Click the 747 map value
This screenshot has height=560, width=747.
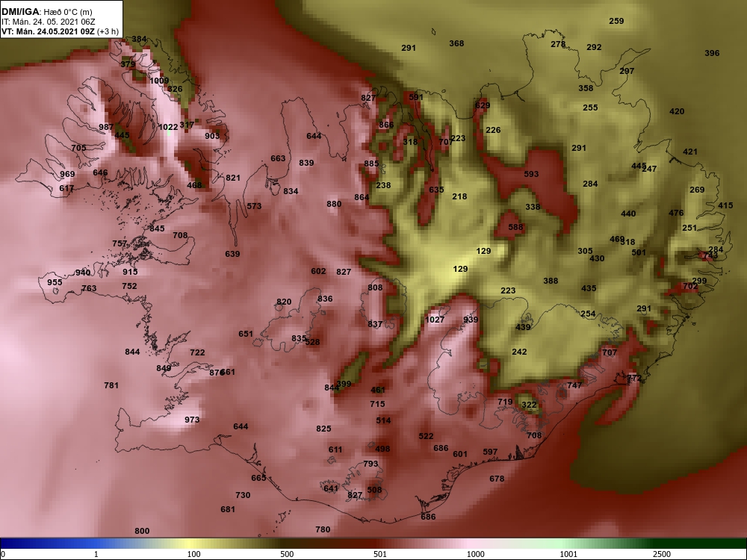[x=574, y=385]
